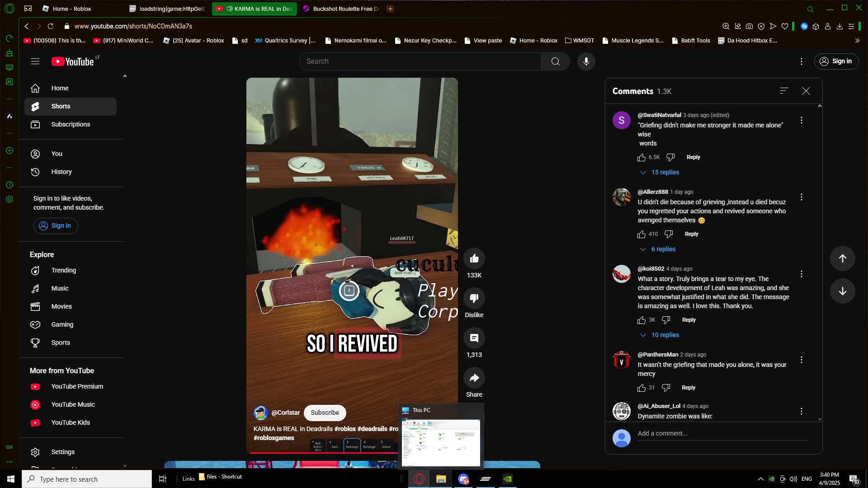868x488 pixels.
Task: Open YouTube settings three-dot menu
Action: tap(801, 61)
